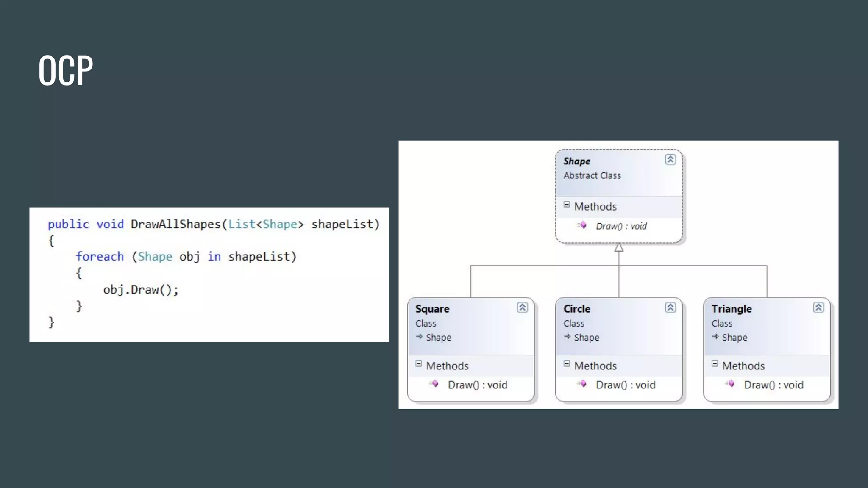Click inheritance arrow icon in Square
This screenshot has width=868, height=488.
[x=419, y=337]
